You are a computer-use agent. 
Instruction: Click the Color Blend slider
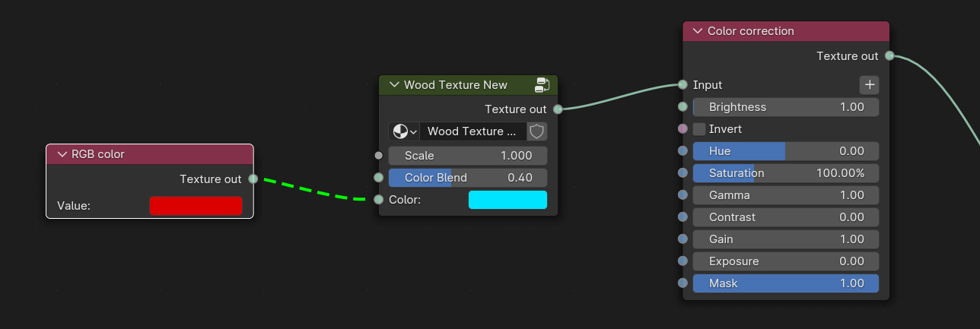[x=467, y=178]
